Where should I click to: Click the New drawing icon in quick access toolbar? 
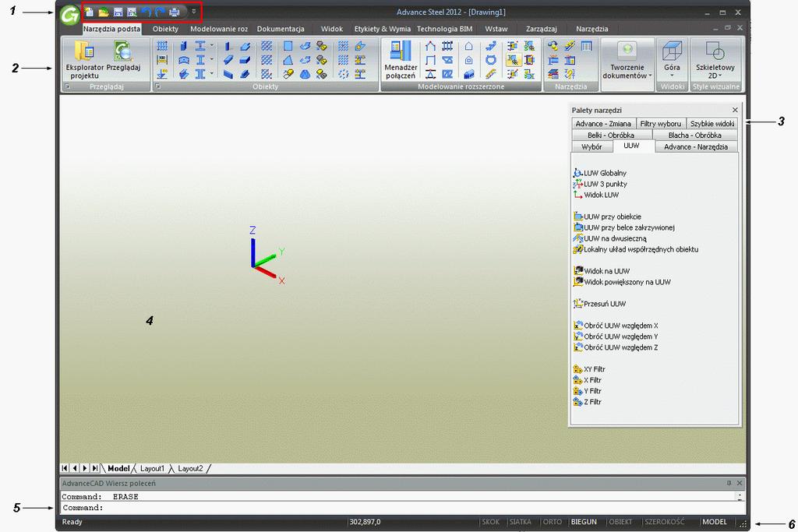89,12
